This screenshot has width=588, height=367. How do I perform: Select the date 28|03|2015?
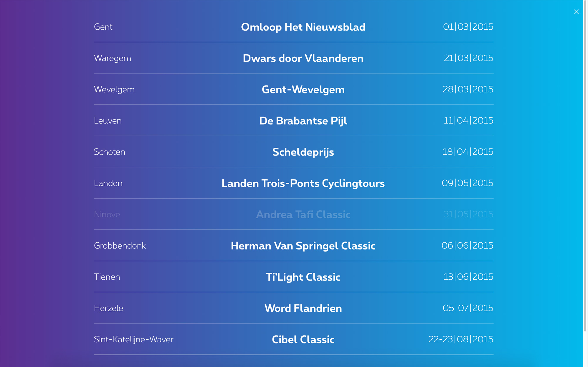pos(468,89)
